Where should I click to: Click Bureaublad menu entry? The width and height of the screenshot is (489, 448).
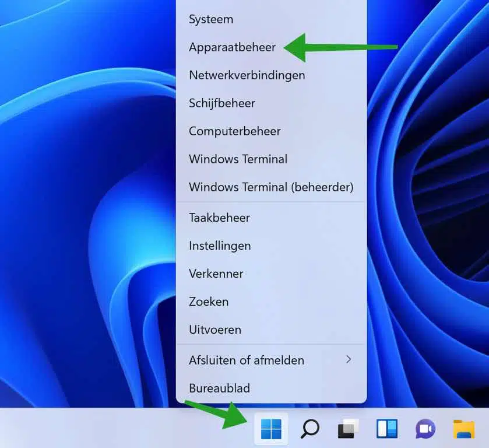(272, 388)
